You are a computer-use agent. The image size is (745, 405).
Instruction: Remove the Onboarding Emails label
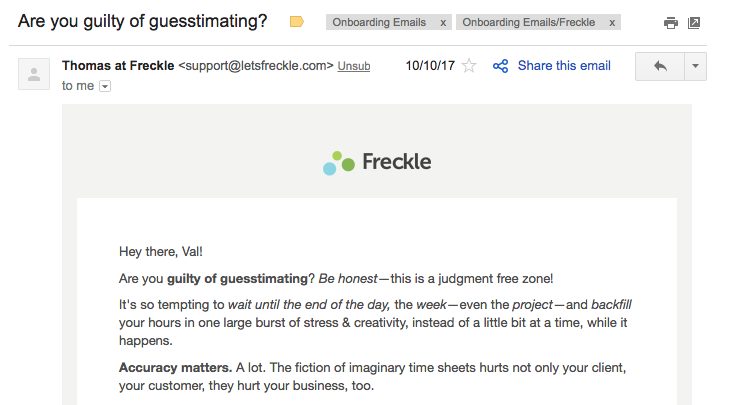pyautogui.click(x=443, y=22)
